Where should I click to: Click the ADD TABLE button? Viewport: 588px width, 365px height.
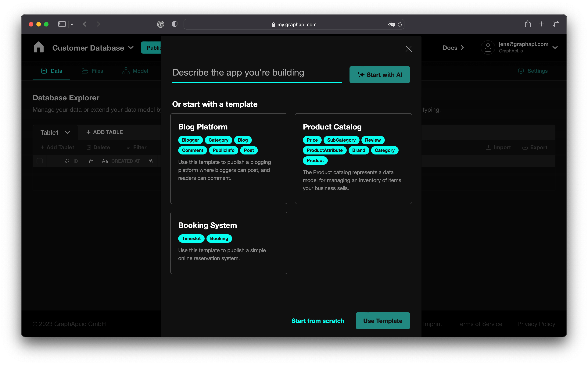[104, 132]
